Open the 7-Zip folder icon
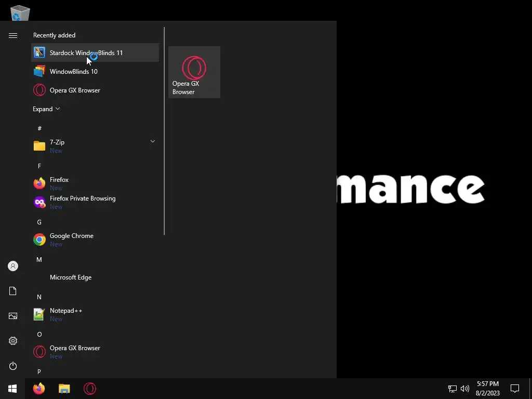 click(x=39, y=146)
